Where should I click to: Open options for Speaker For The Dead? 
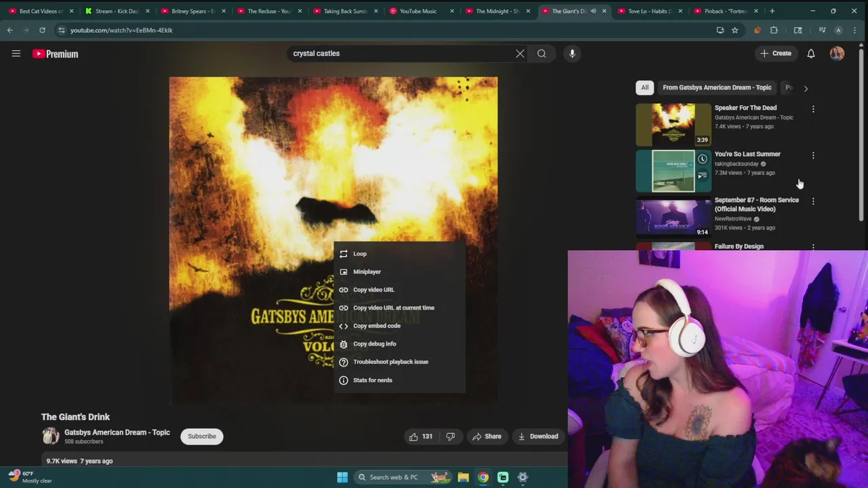point(813,108)
